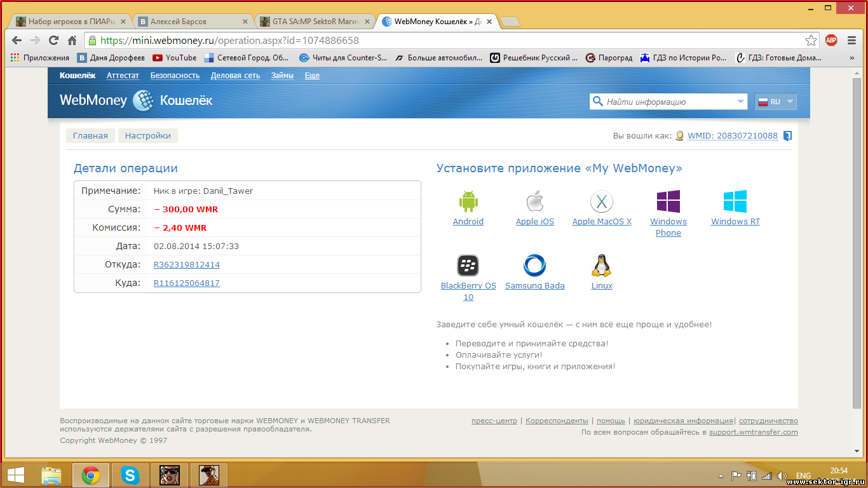Open the сотрудничество footer link
This screenshot has height=488, width=868.
[768, 421]
